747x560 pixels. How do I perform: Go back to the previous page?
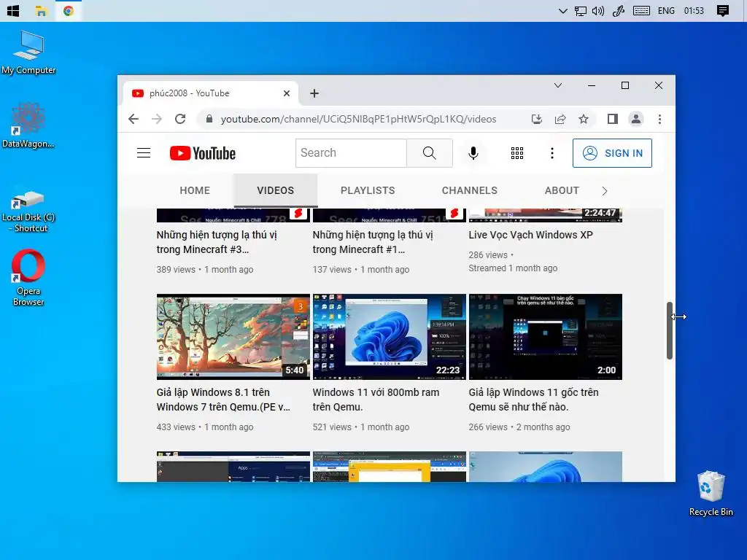click(x=133, y=119)
